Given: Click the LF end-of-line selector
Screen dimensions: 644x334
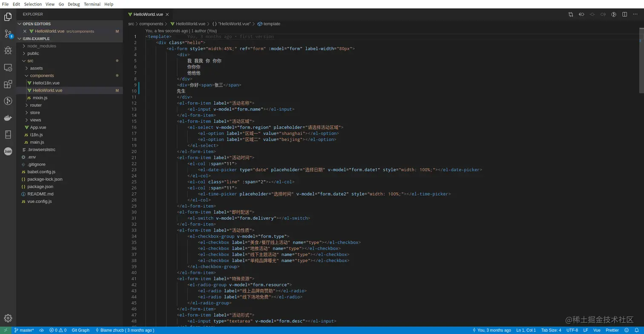Looking at the screenshot, I should coord(586,330).
